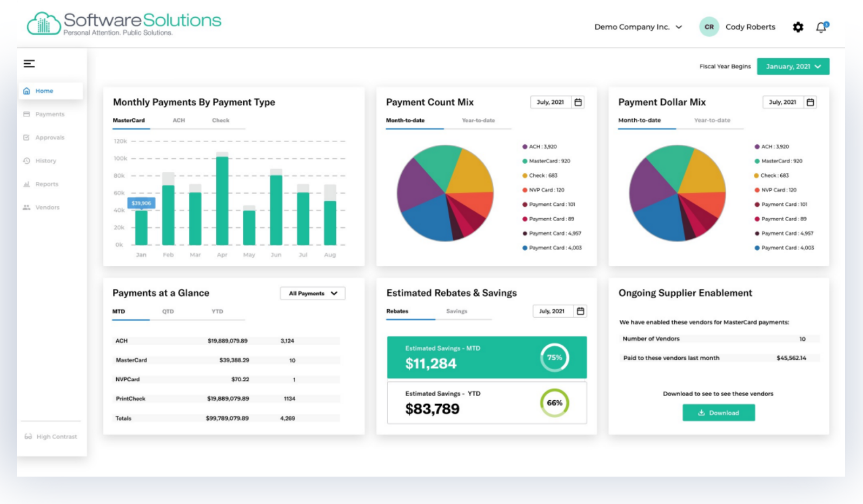This screenshot has height=504, width=863.
Task: Click the ACH row amount $19,889,079.89
Action: (228, 341)
